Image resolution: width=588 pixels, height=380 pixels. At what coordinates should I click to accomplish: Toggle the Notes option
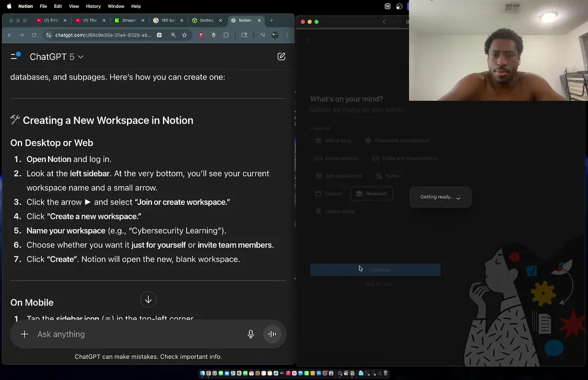click(x=388, y=176)
